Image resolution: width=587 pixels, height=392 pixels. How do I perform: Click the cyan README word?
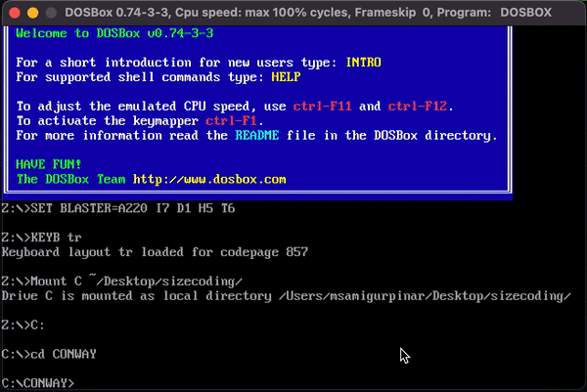coord(256,135)
